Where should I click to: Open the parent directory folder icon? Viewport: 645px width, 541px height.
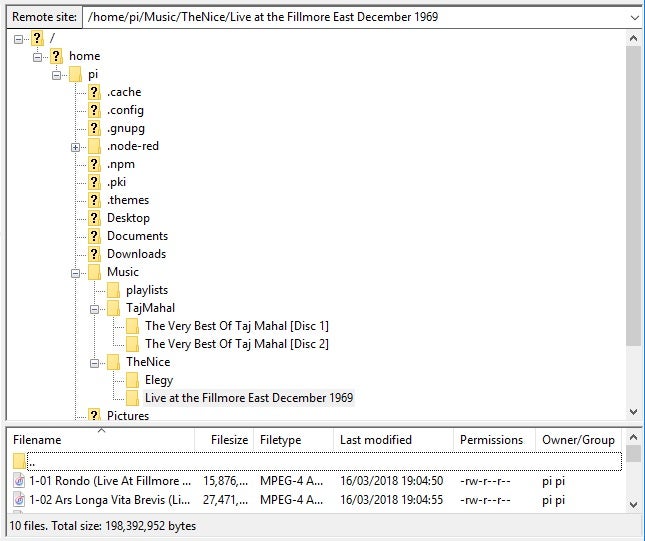click(19, 461)
